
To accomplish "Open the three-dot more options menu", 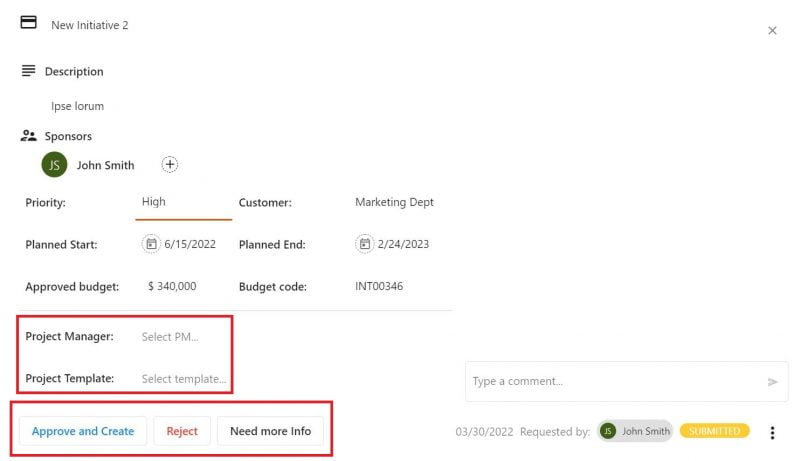I will tap(772, 432).
